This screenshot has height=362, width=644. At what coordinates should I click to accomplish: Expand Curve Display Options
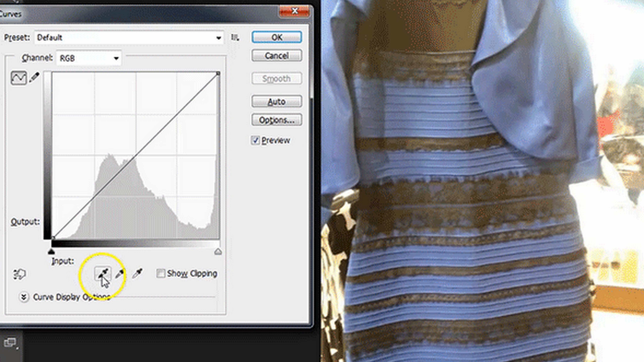point(24,297)
